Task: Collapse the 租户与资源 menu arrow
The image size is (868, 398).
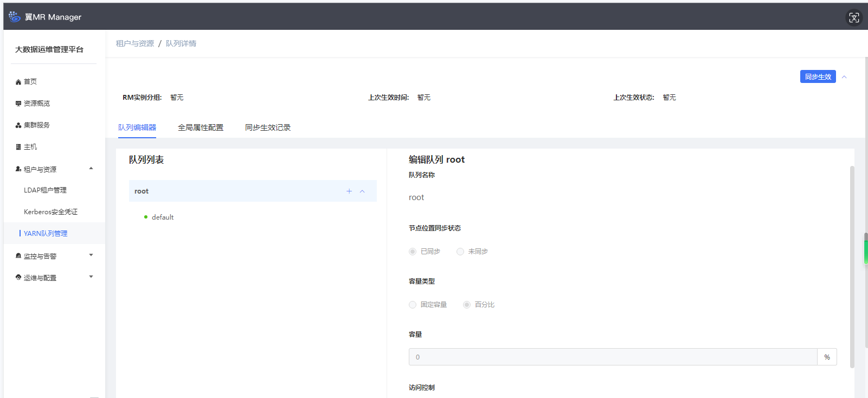Action: [x=91, y=168]
